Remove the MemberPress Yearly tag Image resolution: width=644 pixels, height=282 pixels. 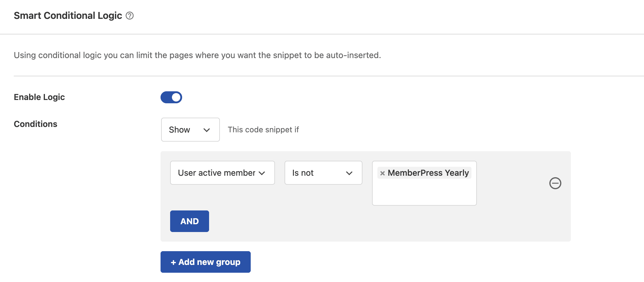click(382, 173)
